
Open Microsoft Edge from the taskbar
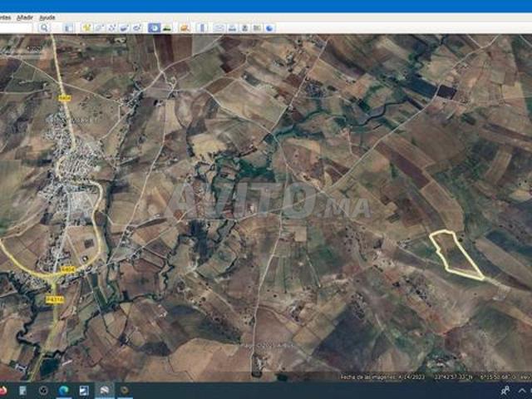(x=63, y=390)
